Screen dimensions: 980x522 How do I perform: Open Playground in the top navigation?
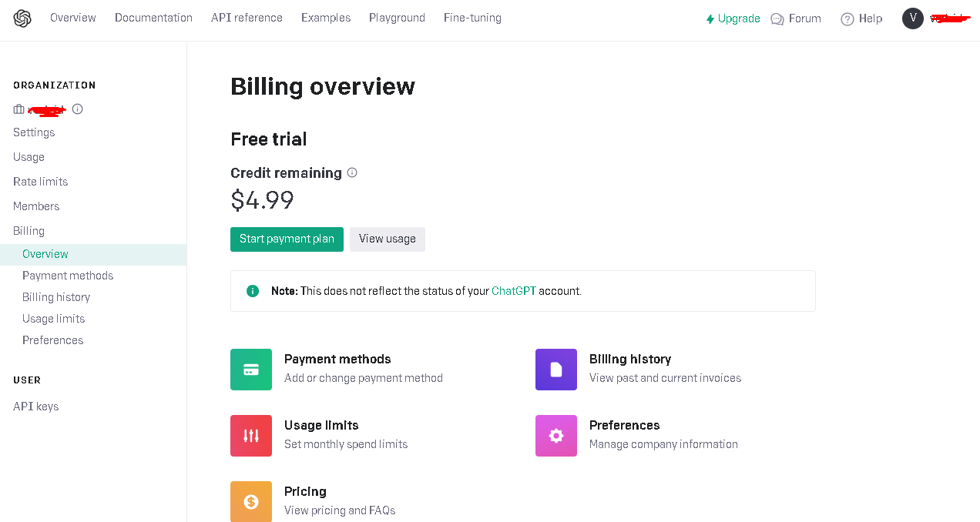[397, 18]
